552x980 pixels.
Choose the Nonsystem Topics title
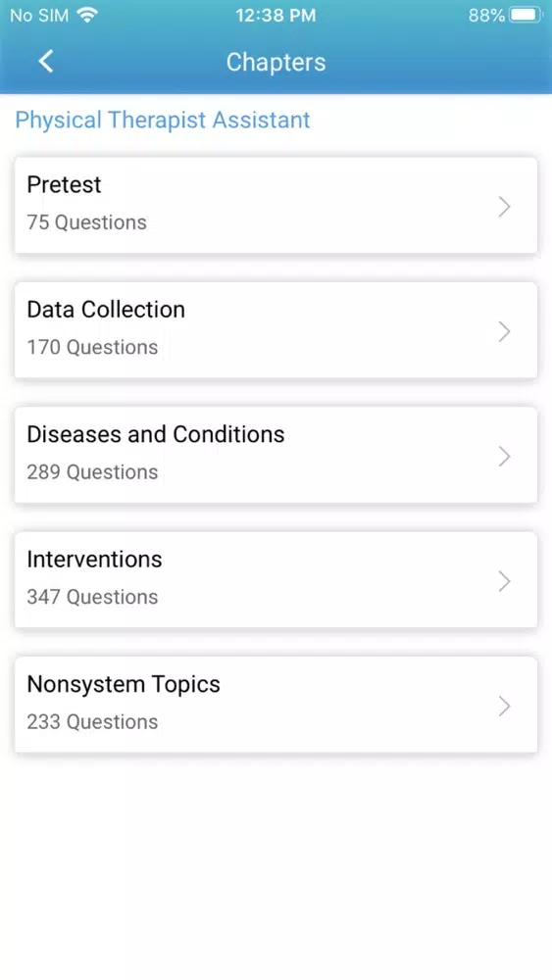[x=124, y=684]
